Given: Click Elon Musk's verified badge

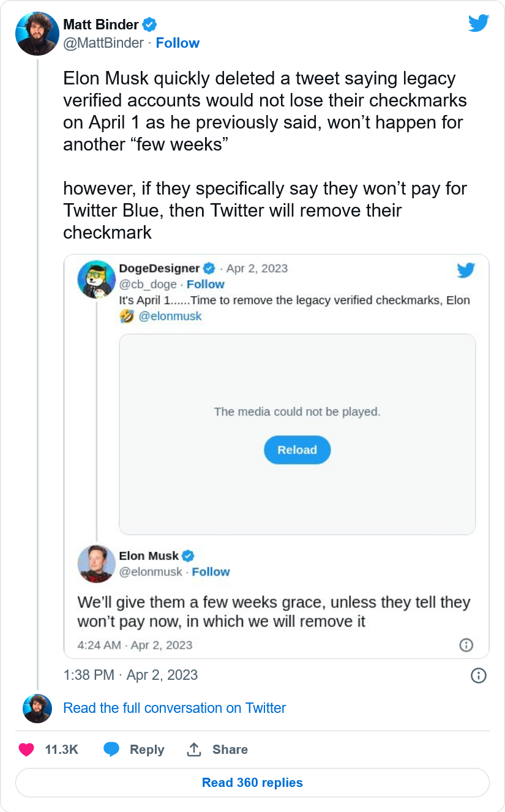Looking at the screenshot, I should [x=189, y=556].
